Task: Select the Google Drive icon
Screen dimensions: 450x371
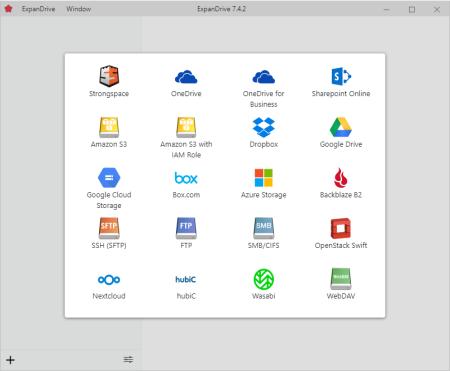Action: tap(341, 127)
